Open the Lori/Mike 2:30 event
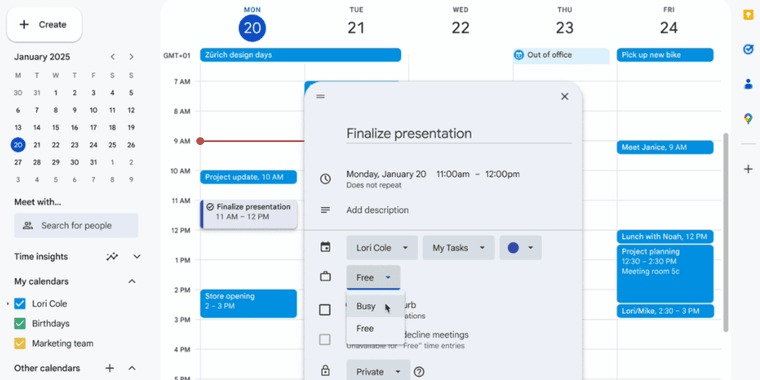 click(x=665, y=311)
